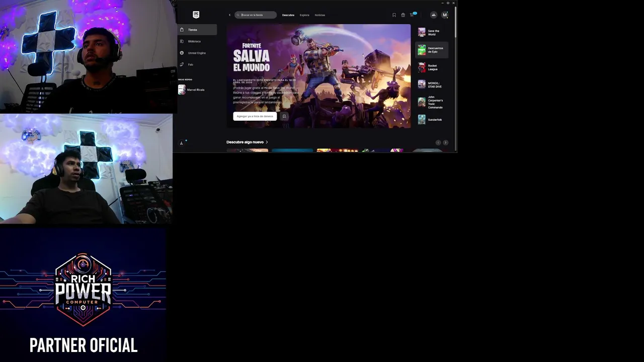Select 'Descuentos de Epic' in carousel list
Viewport: 644px width, 362px height.
[432, 50]
